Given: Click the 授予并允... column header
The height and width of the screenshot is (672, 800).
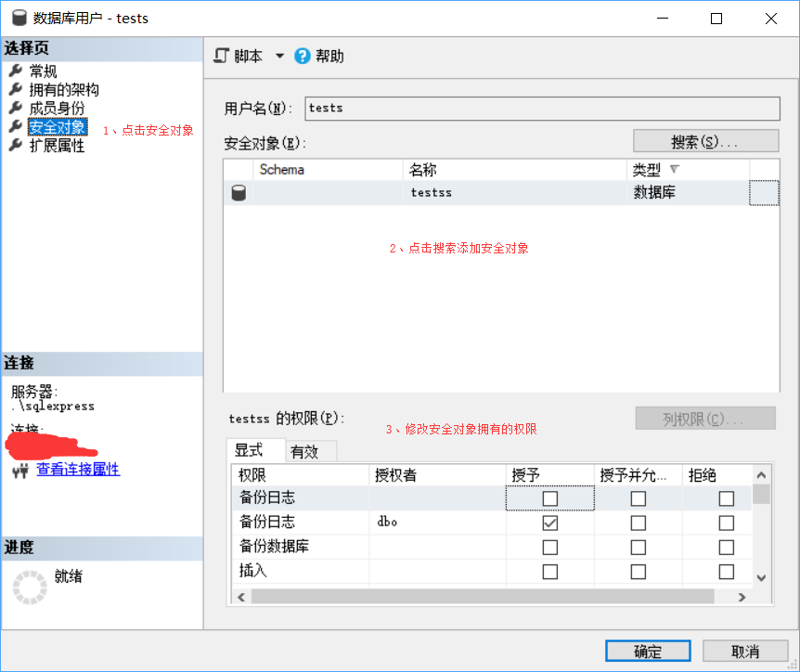Looking at the screenshot, I should (x=639, y=475).
